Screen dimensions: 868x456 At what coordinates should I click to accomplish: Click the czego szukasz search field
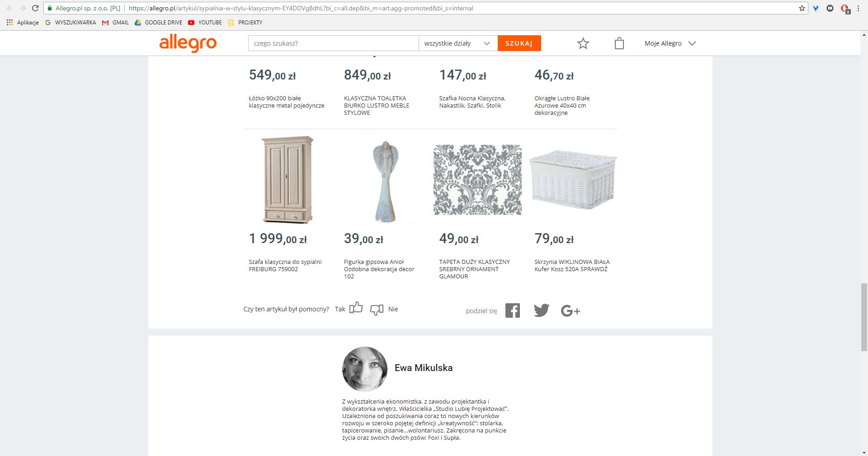(x=333, y=43)
